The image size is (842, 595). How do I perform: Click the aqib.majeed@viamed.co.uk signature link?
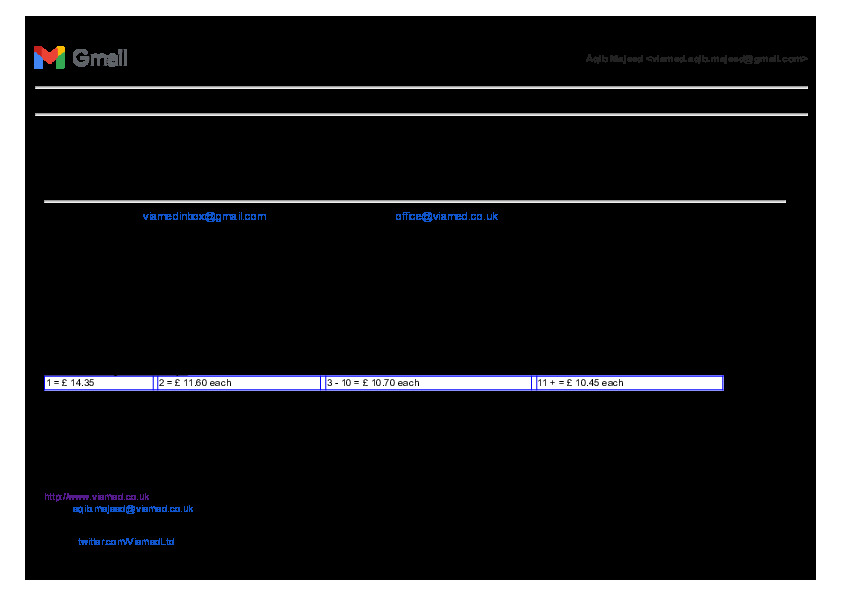[x=132, y=509]
